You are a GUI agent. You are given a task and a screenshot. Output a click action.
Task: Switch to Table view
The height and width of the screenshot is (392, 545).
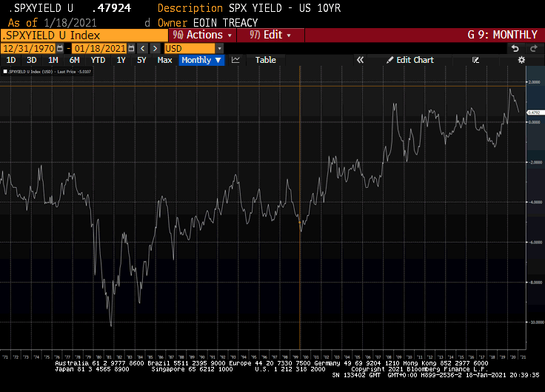pos(266,60)
